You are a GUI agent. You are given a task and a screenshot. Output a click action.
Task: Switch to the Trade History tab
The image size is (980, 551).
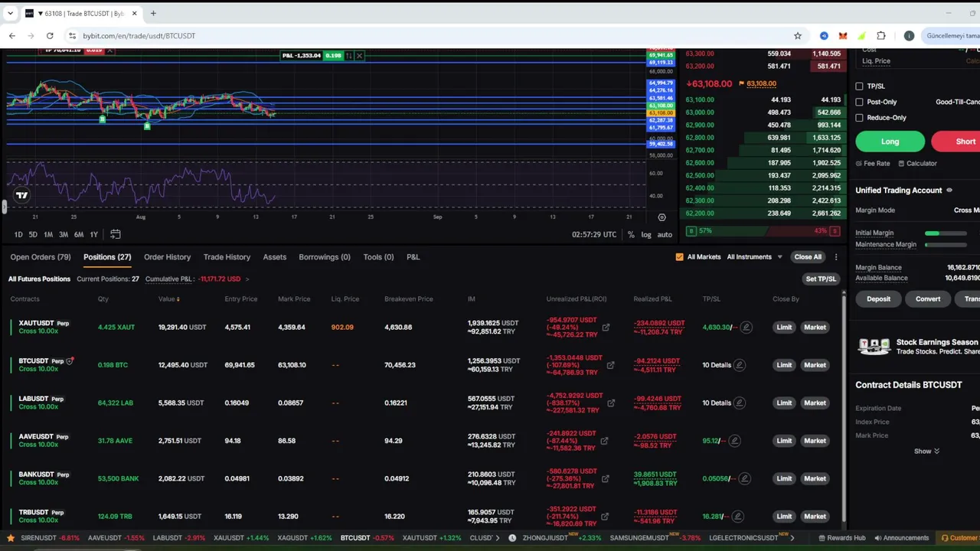[227, 257]
